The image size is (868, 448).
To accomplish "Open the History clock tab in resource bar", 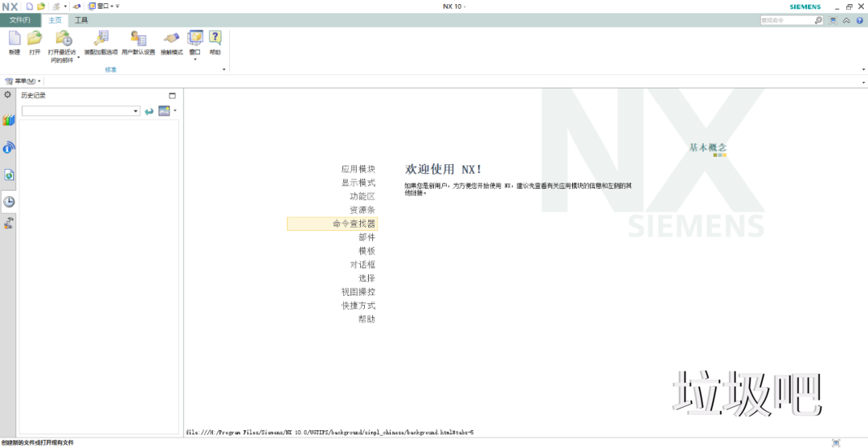I will [x=9, y=202].
